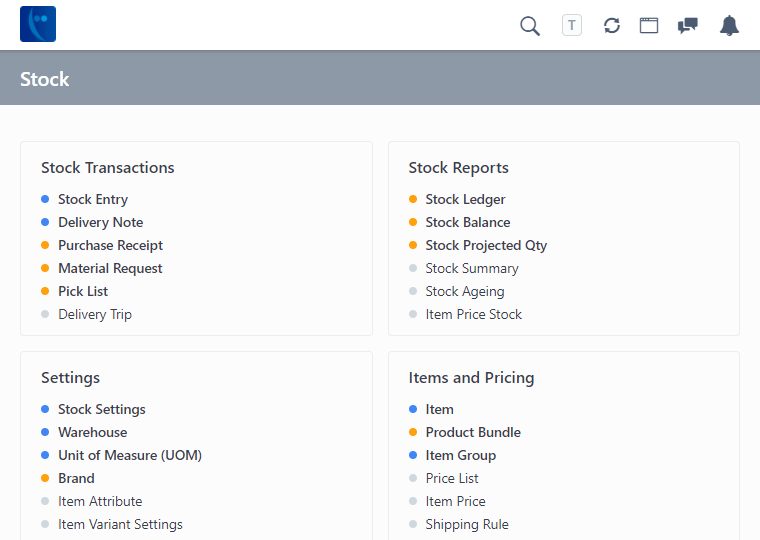The height and width of the screenshot is (540, 760).
Task: Click the T shortcut icon in navbar
Action: (x=572, y=26)
